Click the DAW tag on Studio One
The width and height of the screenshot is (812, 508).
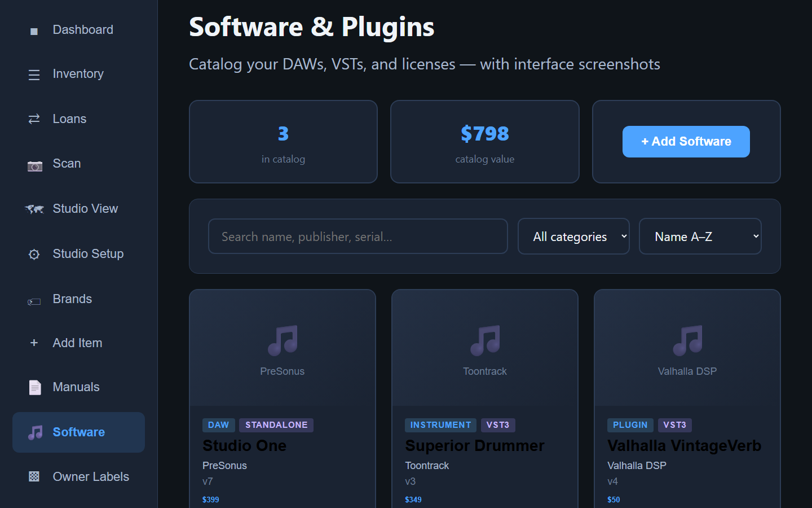coord(218,425)
